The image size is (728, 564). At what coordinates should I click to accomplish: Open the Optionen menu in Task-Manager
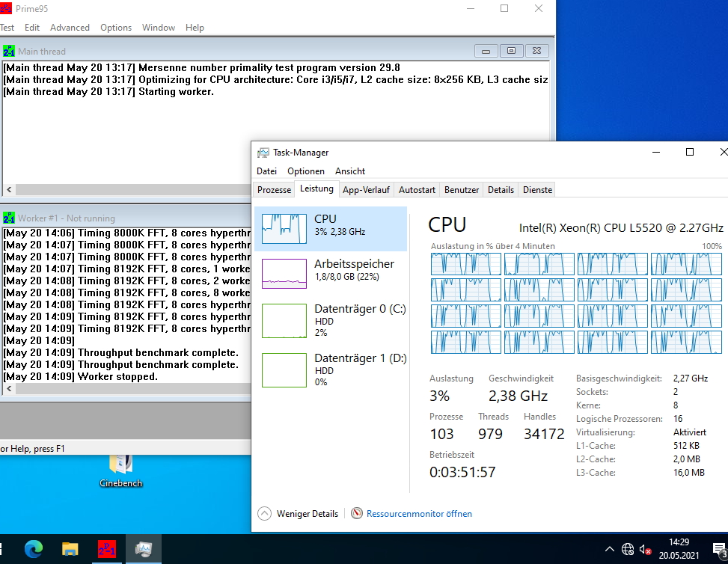pos(305,171)
